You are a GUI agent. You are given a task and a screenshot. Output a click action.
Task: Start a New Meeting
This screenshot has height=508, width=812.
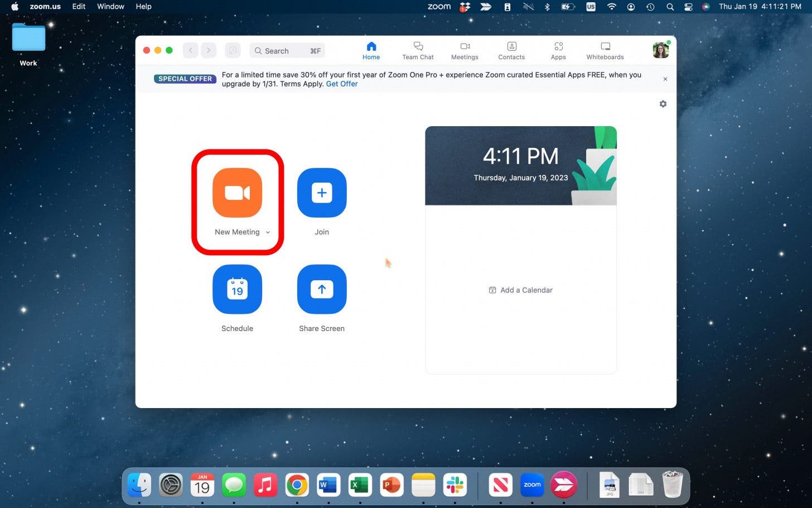coord(237,193)
